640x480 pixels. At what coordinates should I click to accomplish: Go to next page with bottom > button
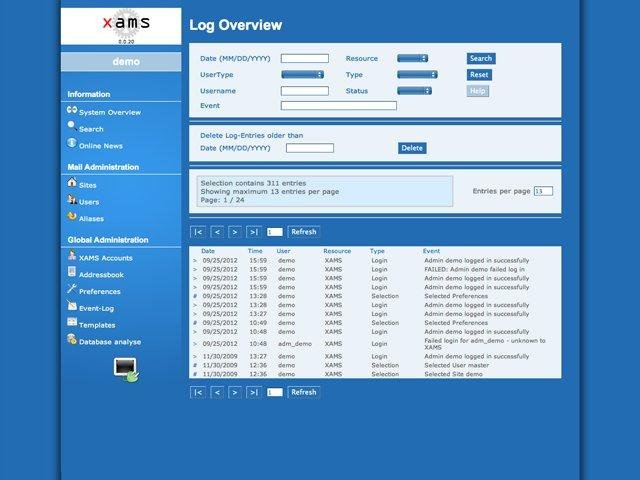point(235,392)
